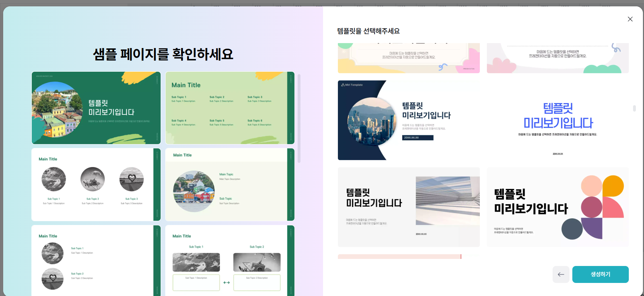Select the colorful geometric shapes template
The image size is (644, 296).
(558, 207)
